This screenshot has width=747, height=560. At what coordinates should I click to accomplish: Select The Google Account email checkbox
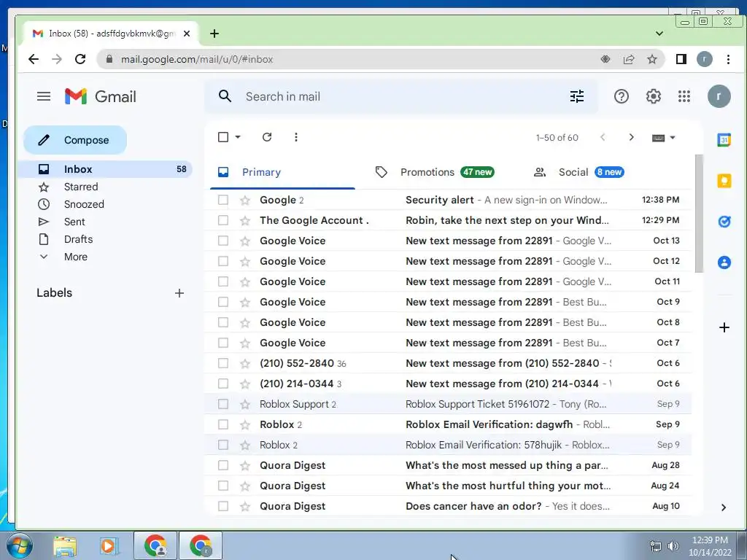click(x=223, y=220)
